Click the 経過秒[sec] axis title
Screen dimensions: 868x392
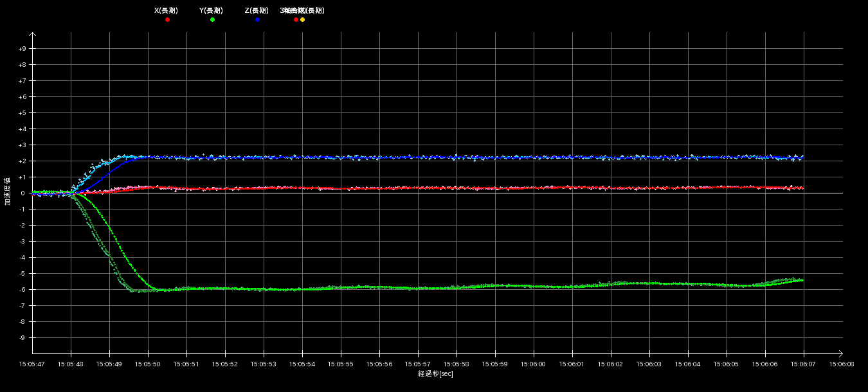coord(435,373)
